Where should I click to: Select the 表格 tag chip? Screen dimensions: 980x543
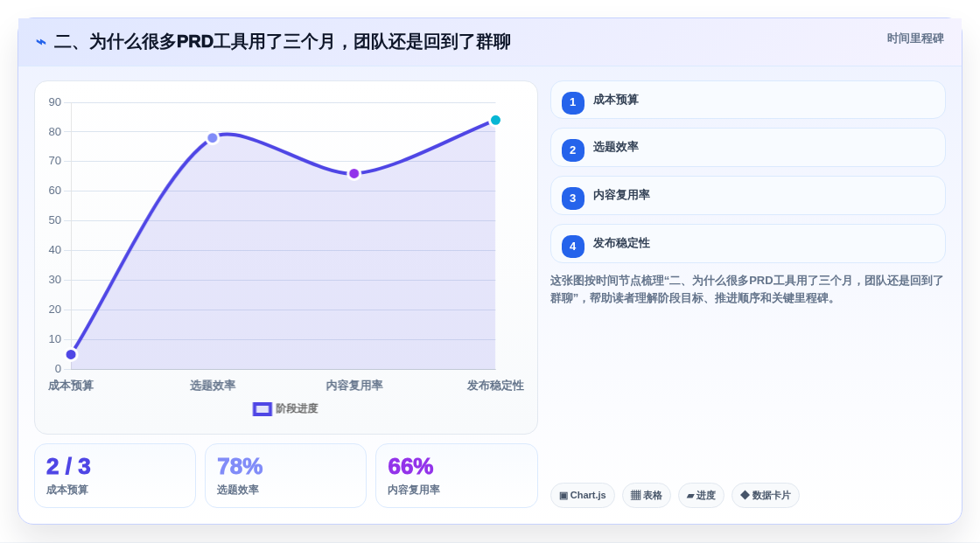click(647, 496)
